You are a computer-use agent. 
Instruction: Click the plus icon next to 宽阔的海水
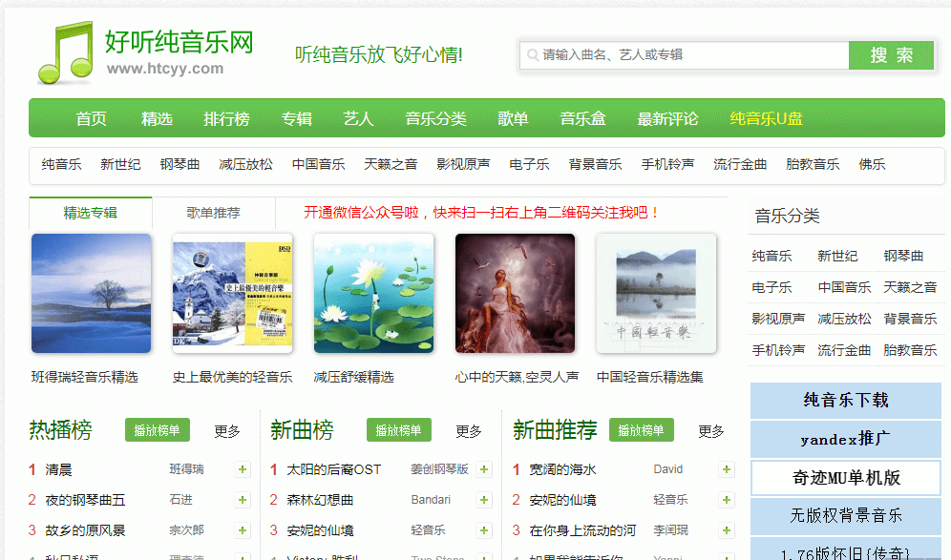[x=726, y=469]
